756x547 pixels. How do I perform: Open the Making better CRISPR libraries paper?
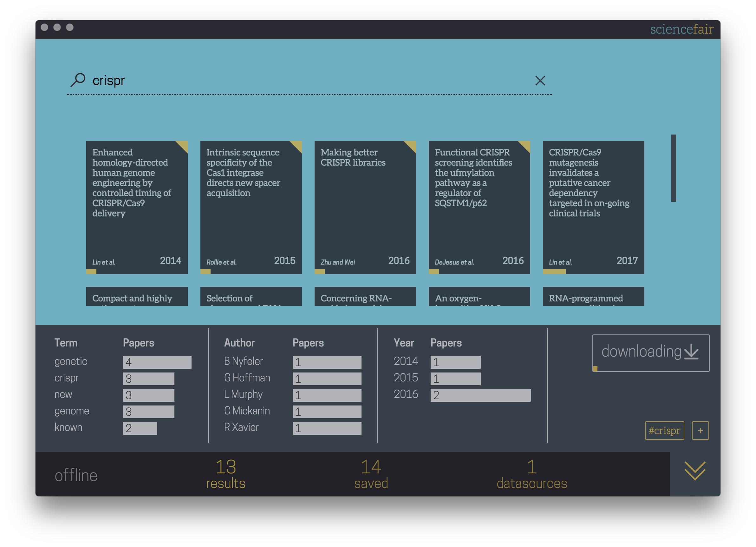tap(365, 207)
